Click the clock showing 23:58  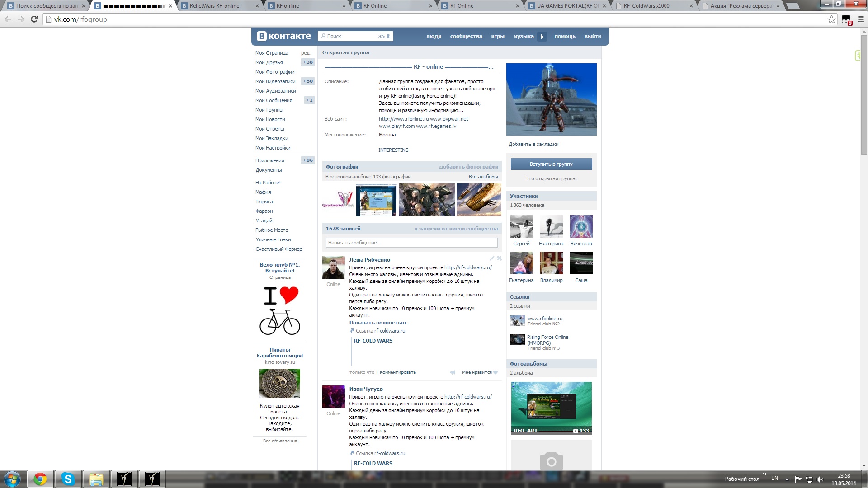tap(844, 476)
